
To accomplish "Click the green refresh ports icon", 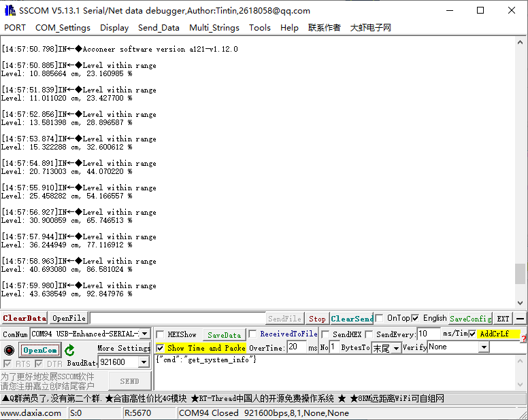I will click(69, 351).
